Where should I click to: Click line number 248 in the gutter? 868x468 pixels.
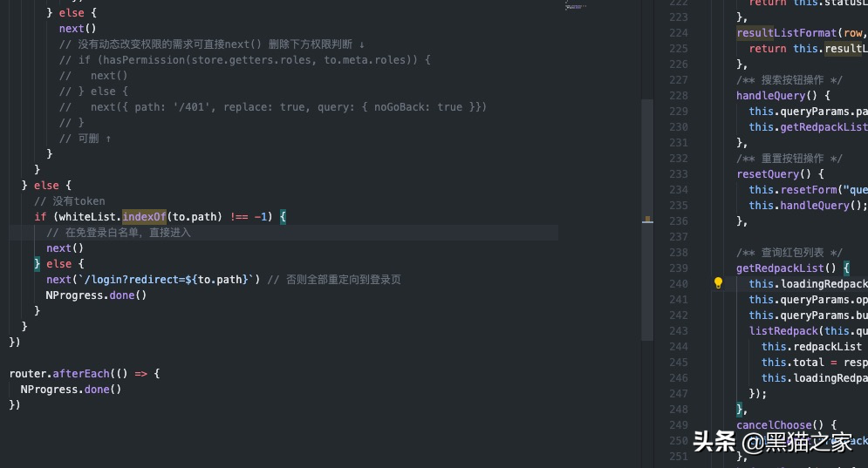679,410
